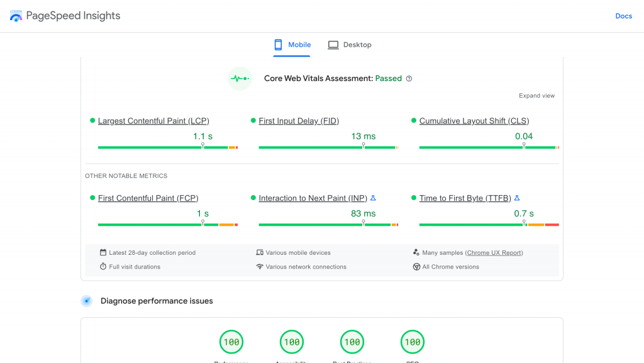
Task: Click the LCP value 1.1 s
Action: tap(203, 137)
